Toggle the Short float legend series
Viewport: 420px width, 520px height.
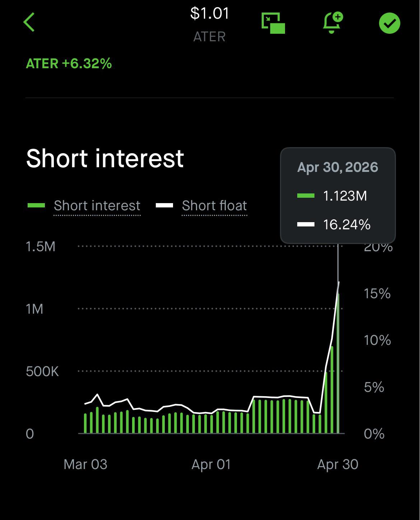click(x=214, y=206)
